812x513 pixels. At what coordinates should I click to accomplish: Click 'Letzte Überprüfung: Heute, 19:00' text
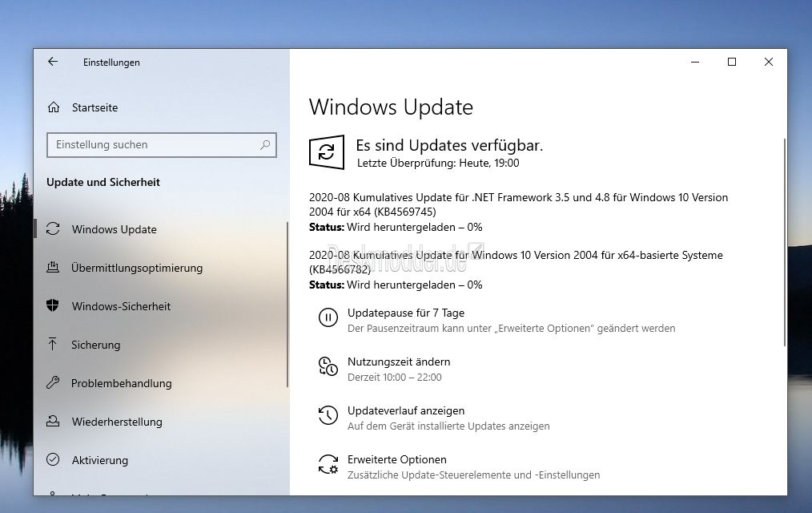click(x=438, y=163)
